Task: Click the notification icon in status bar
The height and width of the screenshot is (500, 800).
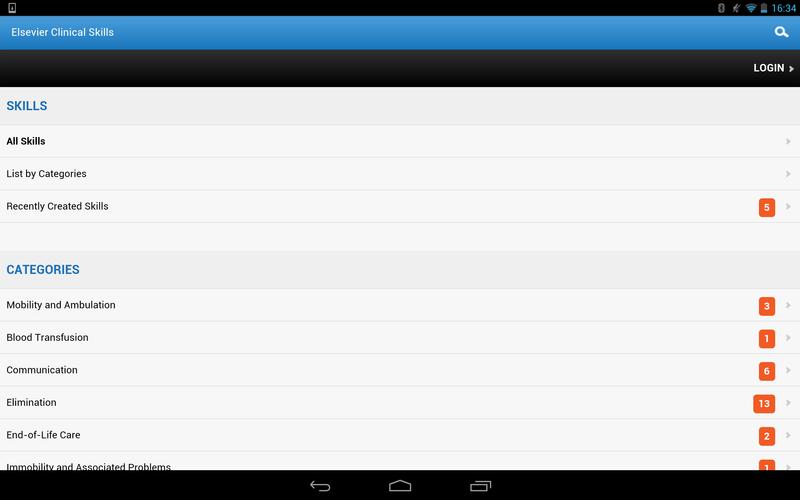Action: click(12, 8)
